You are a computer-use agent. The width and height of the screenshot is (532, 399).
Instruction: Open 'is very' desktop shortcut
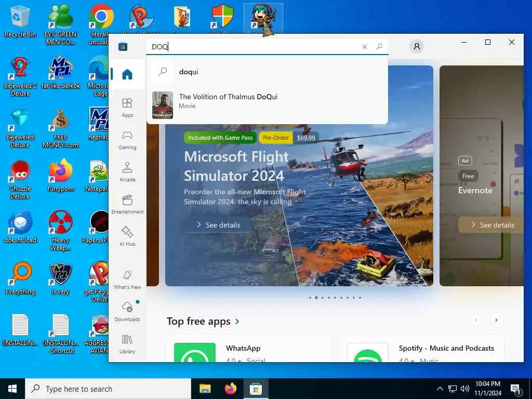pos(60,279)
